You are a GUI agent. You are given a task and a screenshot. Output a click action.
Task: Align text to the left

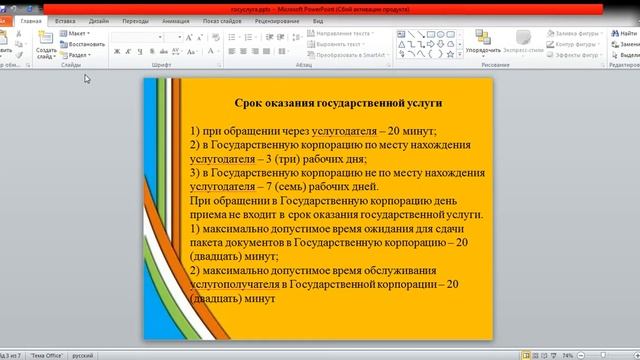(232, 51)
